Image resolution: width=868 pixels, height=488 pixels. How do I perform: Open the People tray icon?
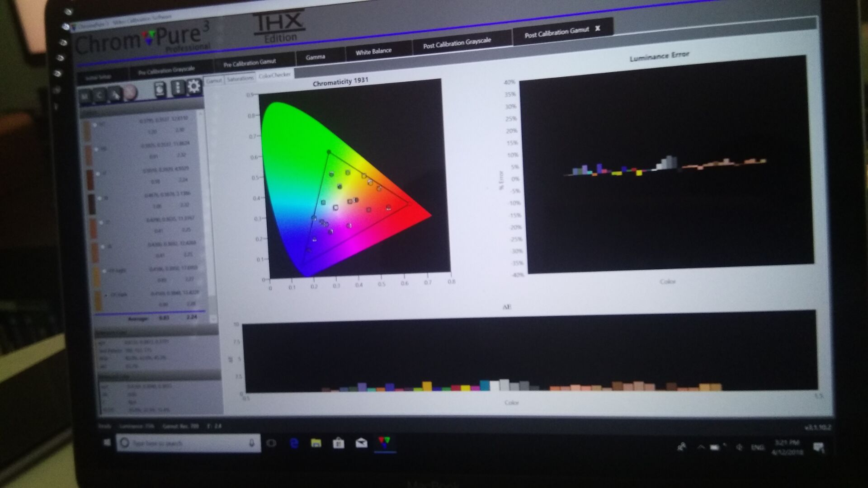682,447
